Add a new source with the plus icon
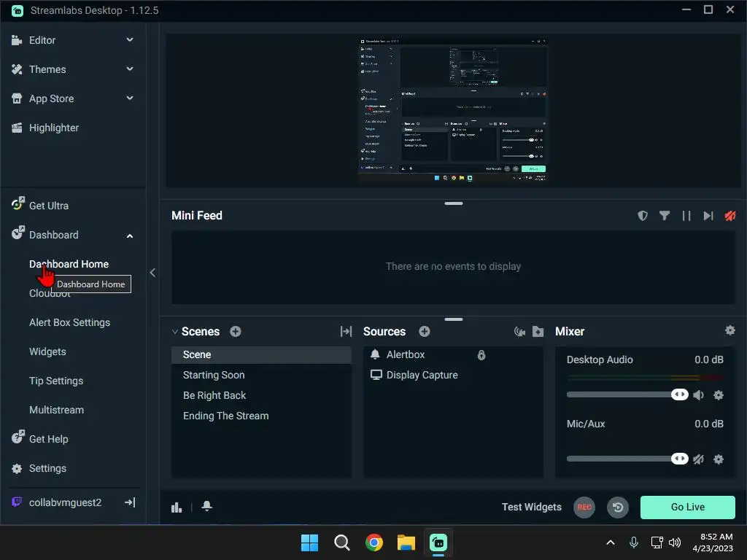747x560 pixels. pyautogui.click(x=424, y=332)
